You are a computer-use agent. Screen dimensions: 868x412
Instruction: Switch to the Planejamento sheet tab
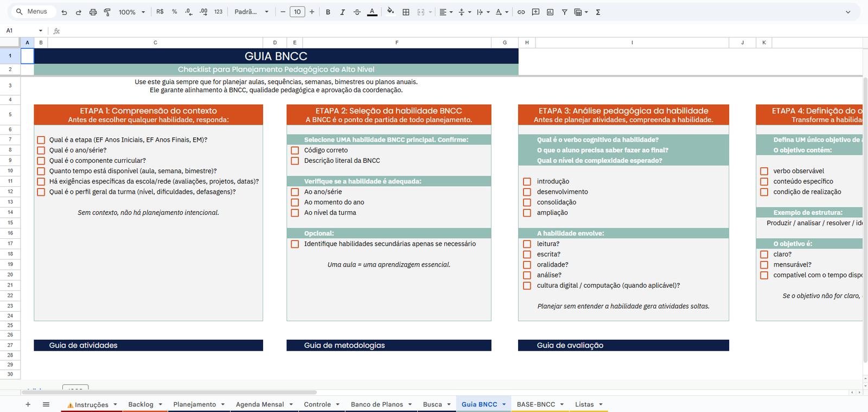[194, 404]
